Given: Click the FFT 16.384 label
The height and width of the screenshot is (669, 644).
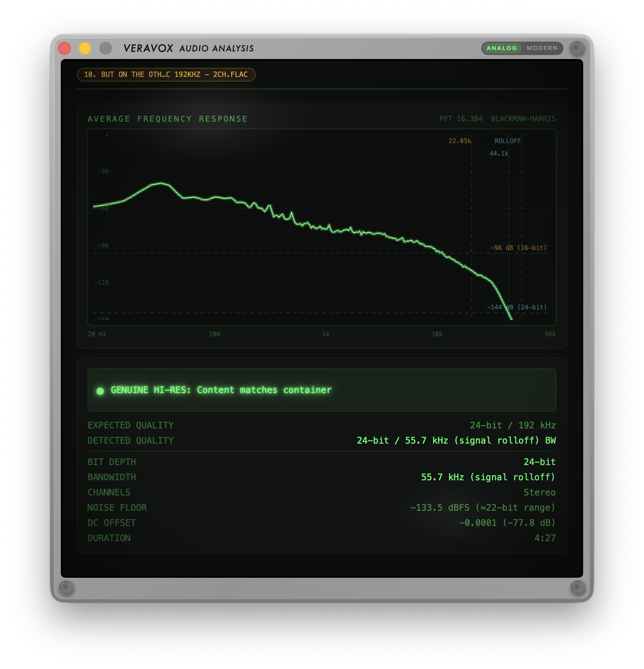Looking at the screenshot, I should tap(461, 119).
